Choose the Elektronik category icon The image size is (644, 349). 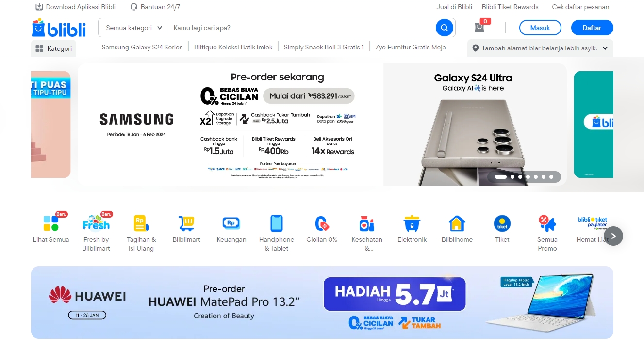pyautogui.click(x=412, y=223)
